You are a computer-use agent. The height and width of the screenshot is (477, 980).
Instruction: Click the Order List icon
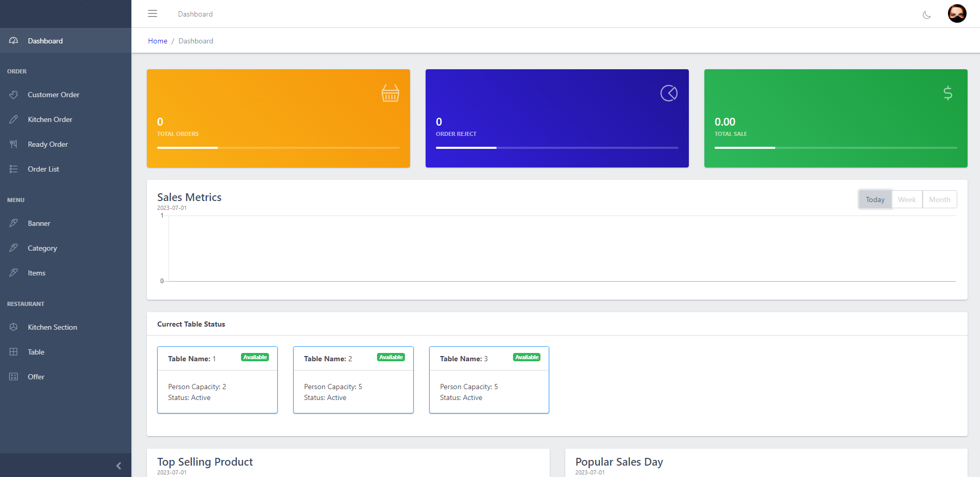tap(13, 169)
